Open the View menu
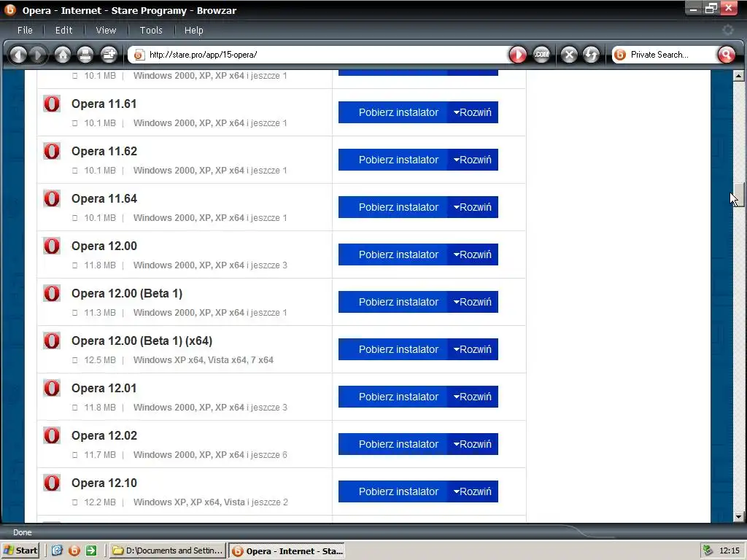The width and height of the screenshot is (747, 560). point(106,30)
